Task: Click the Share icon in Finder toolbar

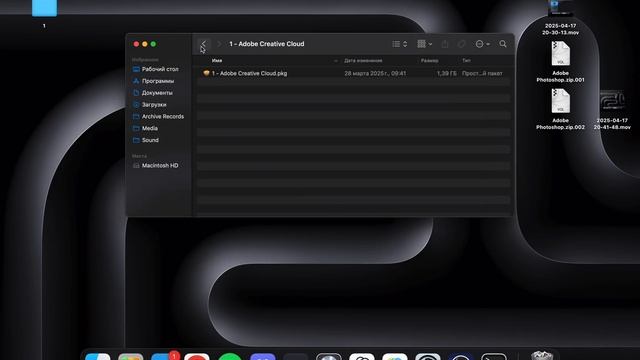Action: 445,44
